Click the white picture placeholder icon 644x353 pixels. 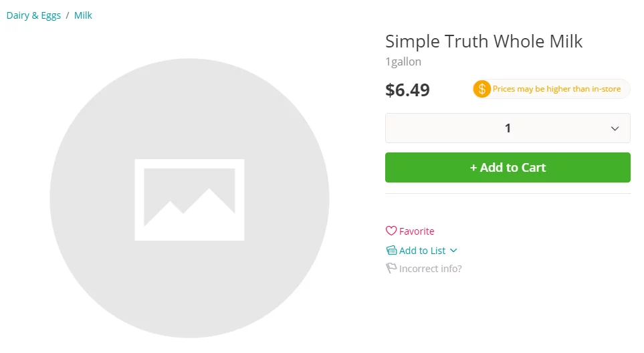point(189,199)
